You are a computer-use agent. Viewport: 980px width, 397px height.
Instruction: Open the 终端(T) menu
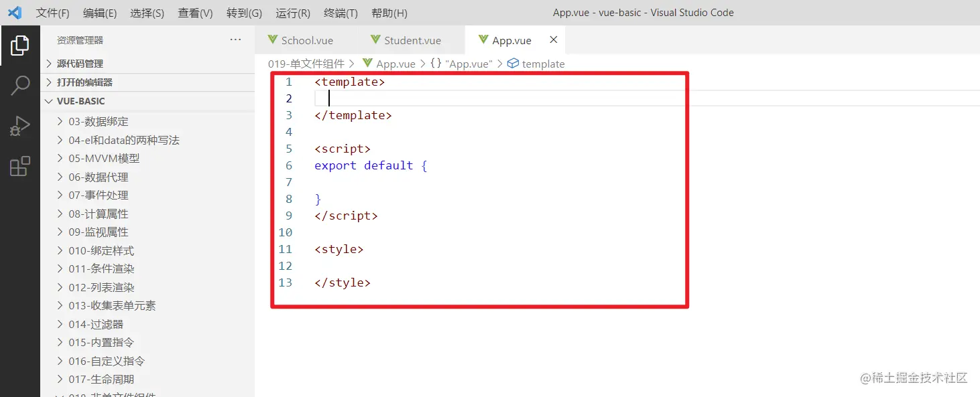click(341, 13)
